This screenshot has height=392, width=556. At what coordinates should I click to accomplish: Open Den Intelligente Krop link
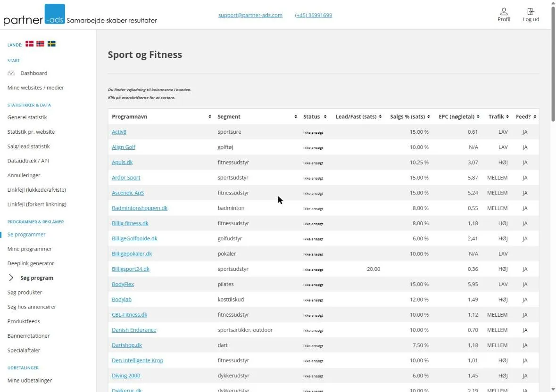click(137, 360)
